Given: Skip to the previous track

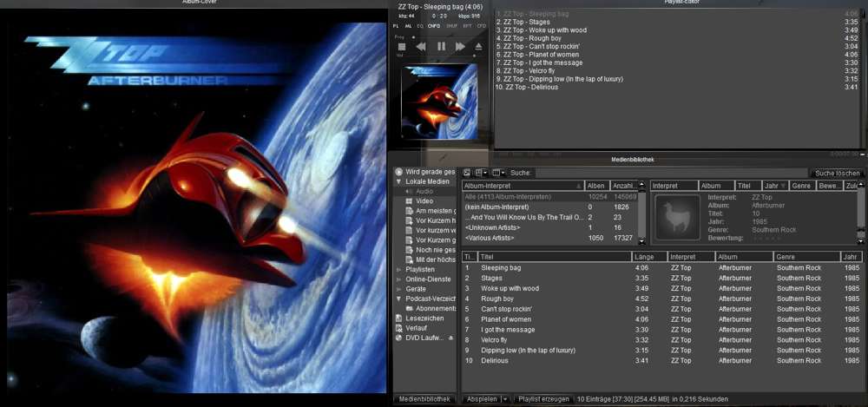Looking at the screenshot, I should point(421,47).
